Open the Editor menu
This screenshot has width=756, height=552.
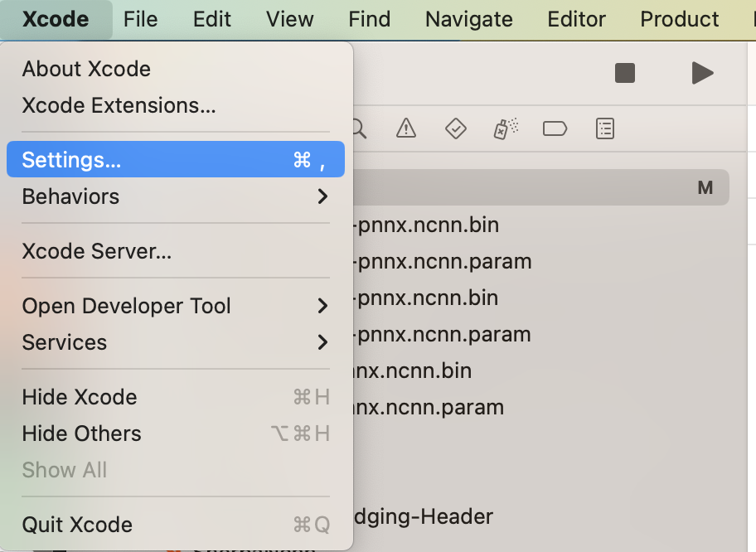pyautogui.click(x=576, y=19)
